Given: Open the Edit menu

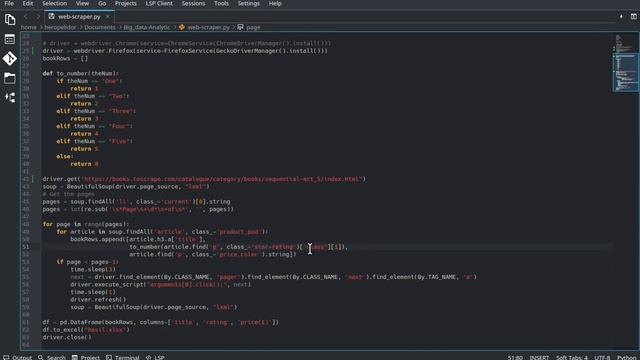Looking at the screenshot, I should (x=28, y=4).
